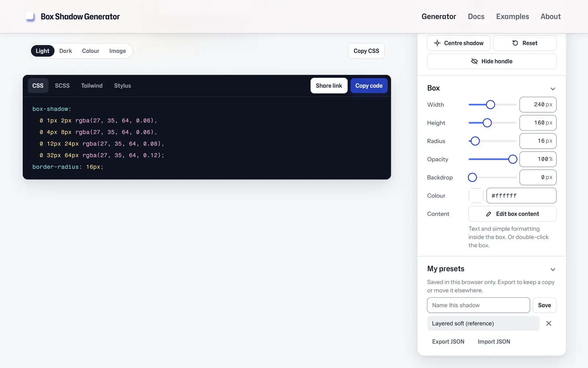
Task: Open the Examples nav link
Action: (x=513, y=17)
